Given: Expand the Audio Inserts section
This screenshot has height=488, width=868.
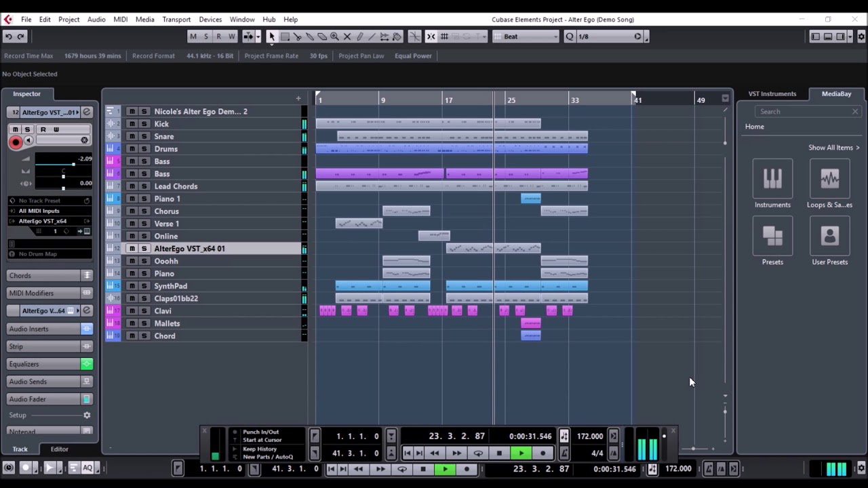Looking at the screenshot, I should click(x=50, y=329).
